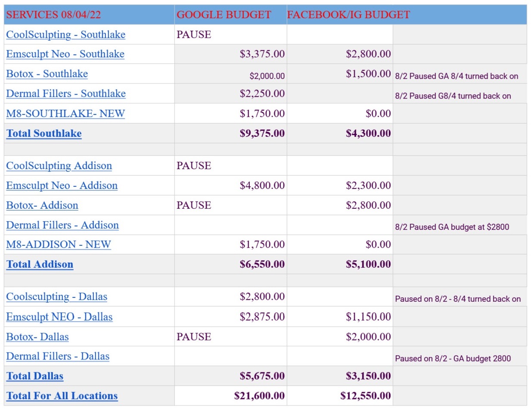The width and height of the screenshot is (532, 412).
Task: Open the Total Southlake link
Action: (44, 133)
